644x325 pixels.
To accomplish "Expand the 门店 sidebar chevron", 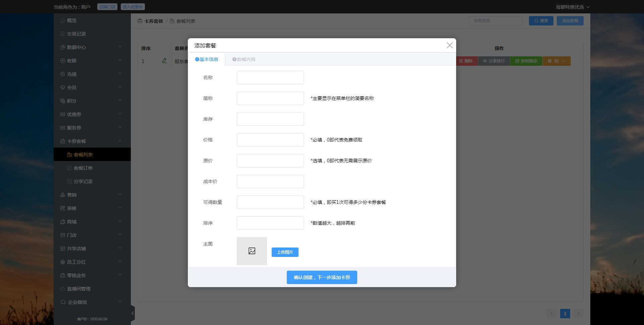I will [x=120, y=235].
